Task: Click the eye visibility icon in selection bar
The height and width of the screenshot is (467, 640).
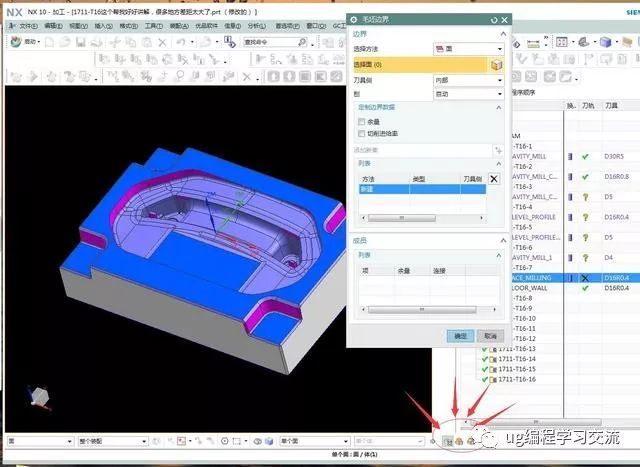Action: coord(258,441)
